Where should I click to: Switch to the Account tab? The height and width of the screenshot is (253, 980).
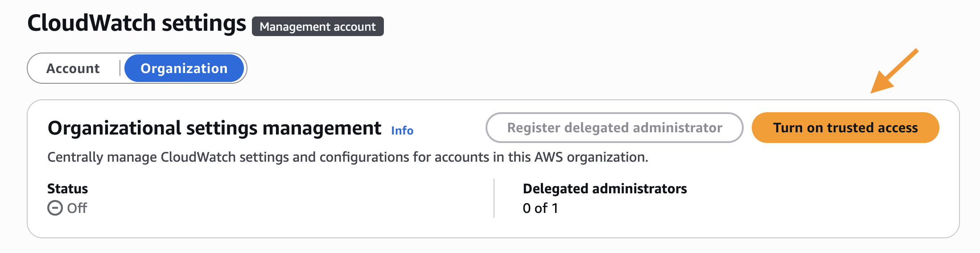[73, 69]
